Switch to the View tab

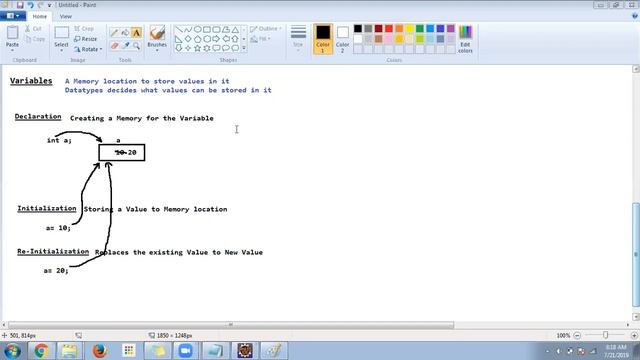click(66, 16)
